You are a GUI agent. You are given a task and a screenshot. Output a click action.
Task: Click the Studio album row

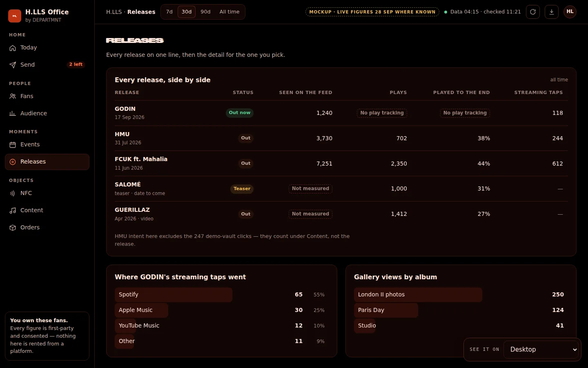(461, 326)
